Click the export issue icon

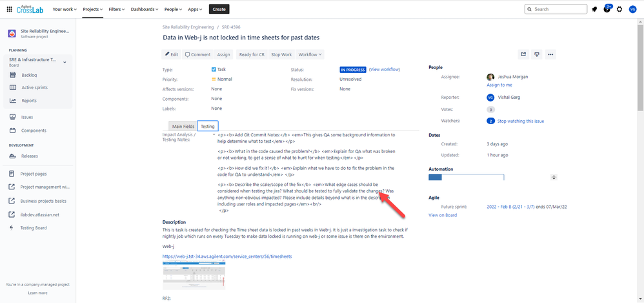[537, 54]
